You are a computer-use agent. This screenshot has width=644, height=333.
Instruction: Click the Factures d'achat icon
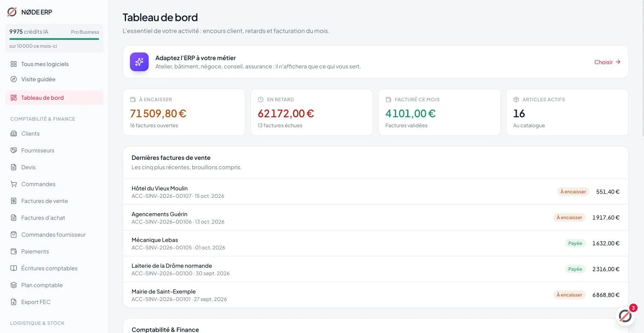(x=14, y=218)
